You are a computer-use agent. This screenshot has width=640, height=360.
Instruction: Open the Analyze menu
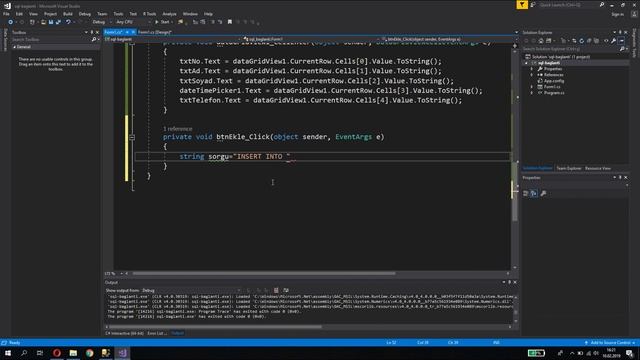pyautogui.click(x=169, y=14)
